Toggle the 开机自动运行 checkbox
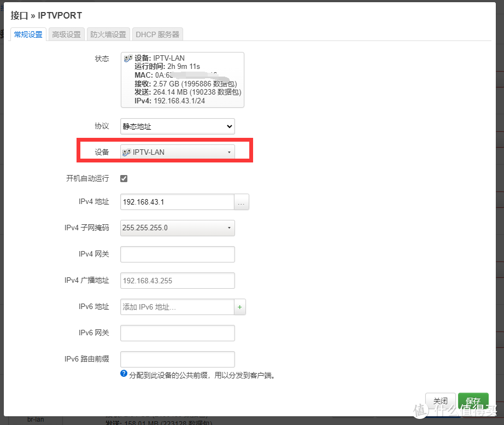Screen dimensions: 504x425 [124, 178]
